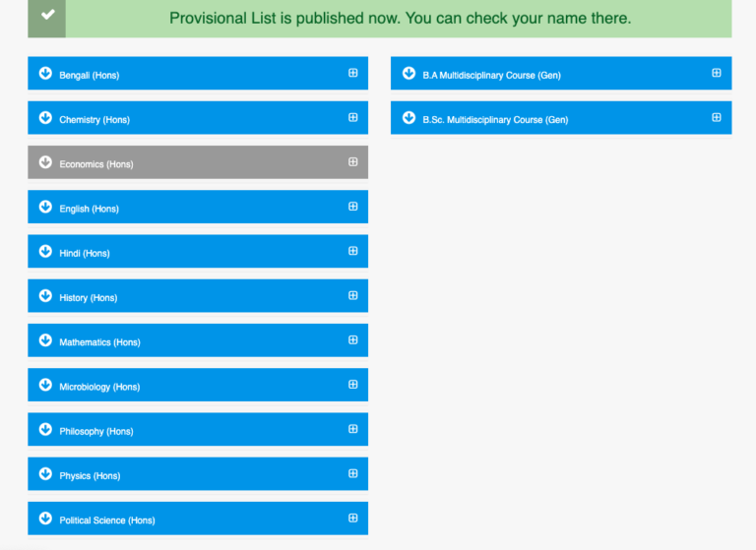756x550 pixels.
Task: Expand History (Hons) using its plus icon
Action: coord(352,295)
